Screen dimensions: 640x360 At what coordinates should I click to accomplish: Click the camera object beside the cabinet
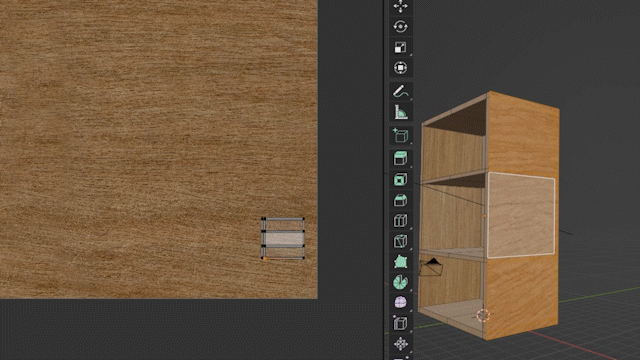pos(431,266)
